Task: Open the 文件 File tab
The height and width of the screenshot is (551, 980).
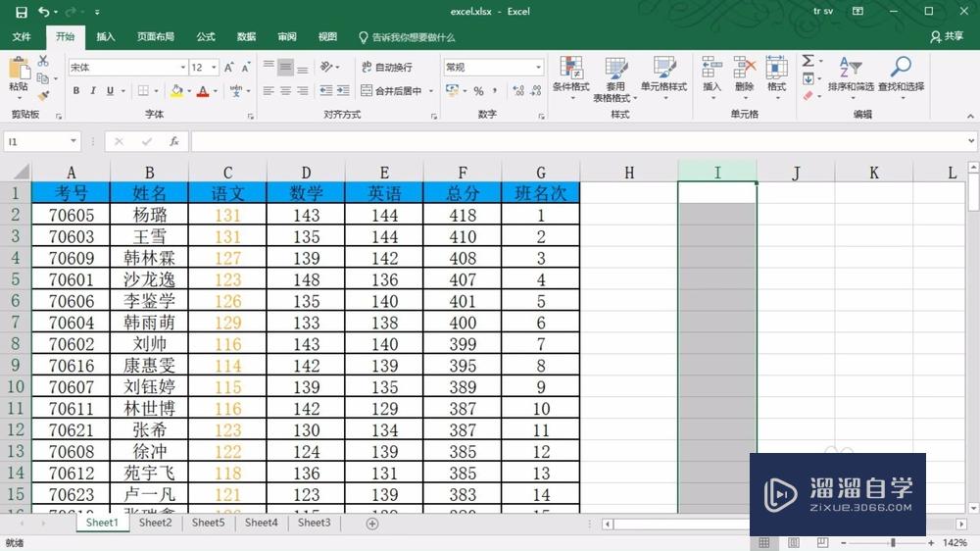Action: pyautogui.click(x=22, y=37)
